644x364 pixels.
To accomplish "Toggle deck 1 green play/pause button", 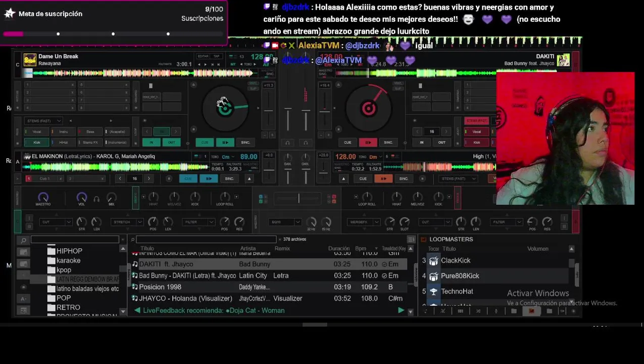I will click(225, 143).
